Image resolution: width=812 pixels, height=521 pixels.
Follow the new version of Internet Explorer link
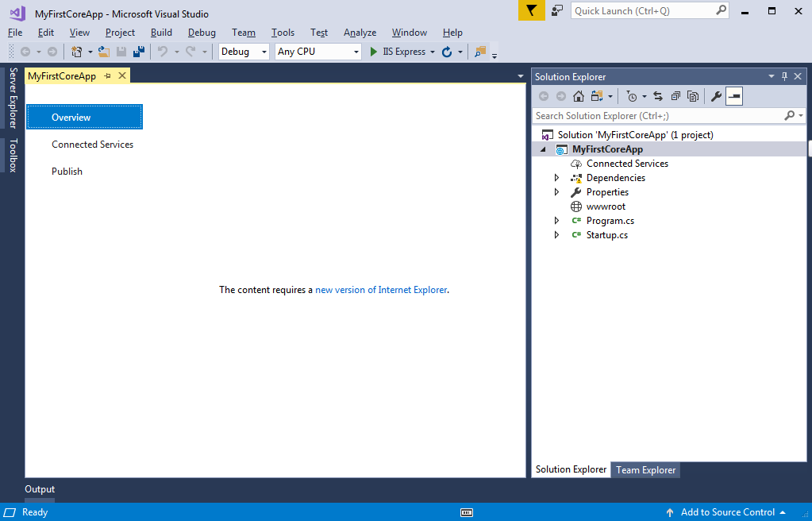381,290
